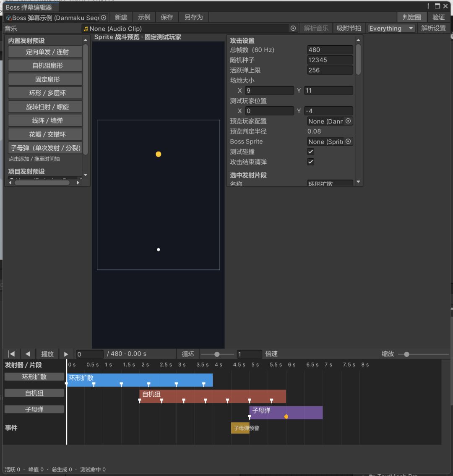Click left arrow of preset horizontal scrollbar
Screen dimensions: 453x476
click(10, 183)
